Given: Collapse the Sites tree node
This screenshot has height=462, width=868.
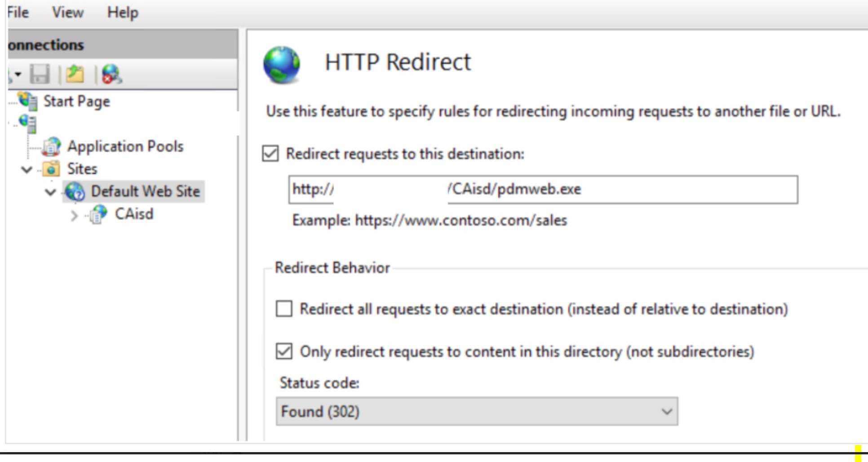Looking at the screenshot, I should coord(27,169).
